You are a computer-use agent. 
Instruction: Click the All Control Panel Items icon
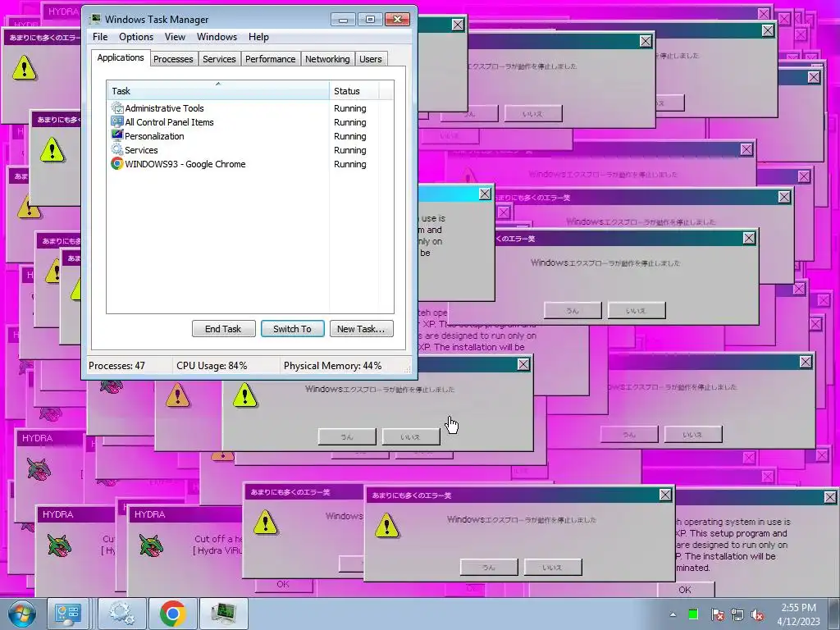pyautogui.click(x=116, y=122)
